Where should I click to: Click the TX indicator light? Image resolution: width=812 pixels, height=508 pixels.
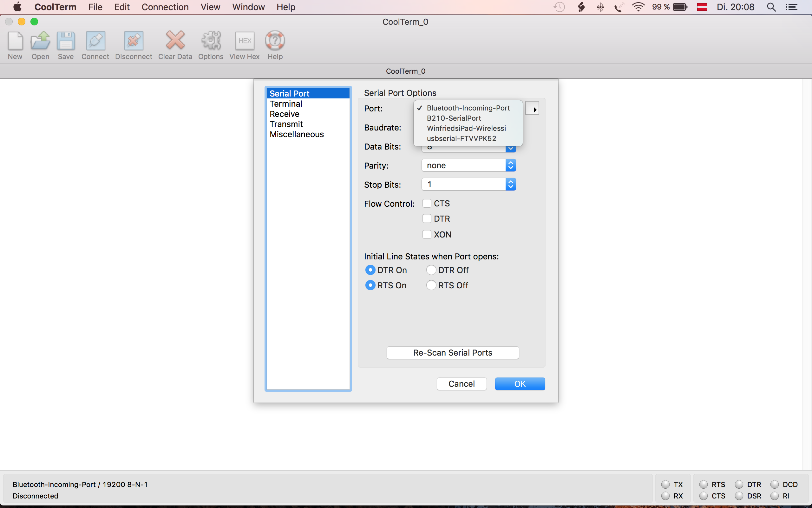coord(665,485)
